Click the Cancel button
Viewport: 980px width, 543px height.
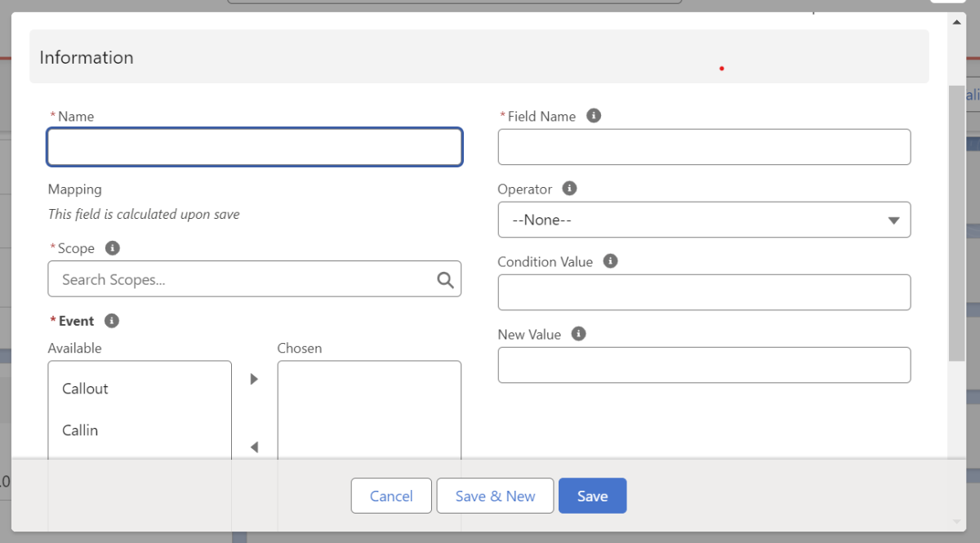(x=391, y=496)
